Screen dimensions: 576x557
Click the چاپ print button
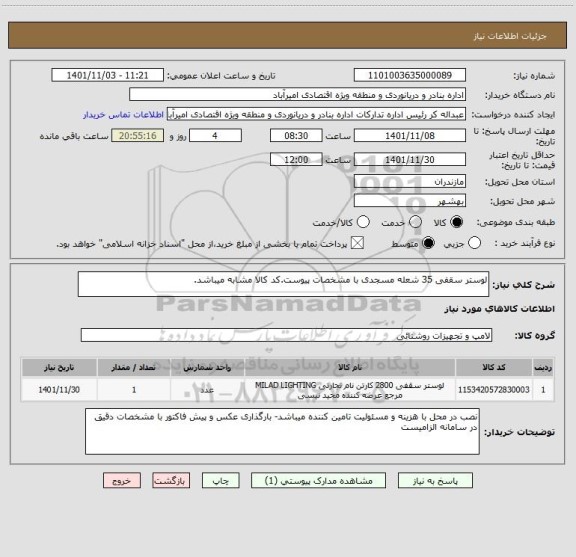[x=221, y=481]
